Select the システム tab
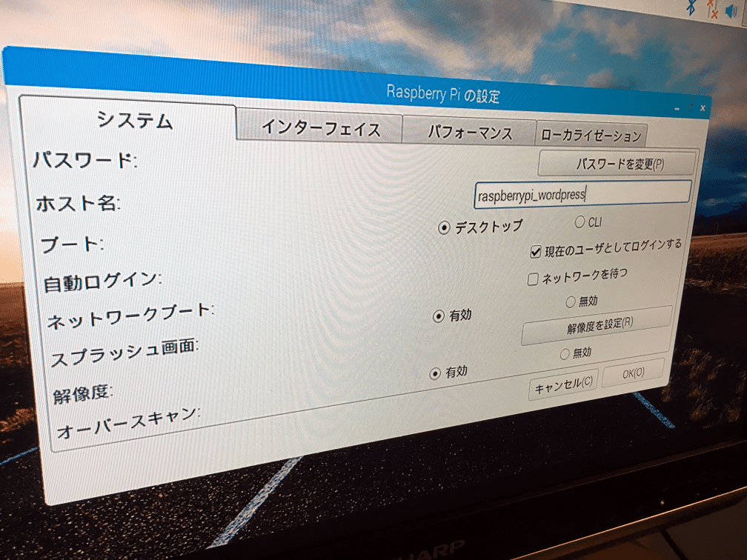Screen dimensions: 747x560 coord(135,121)
